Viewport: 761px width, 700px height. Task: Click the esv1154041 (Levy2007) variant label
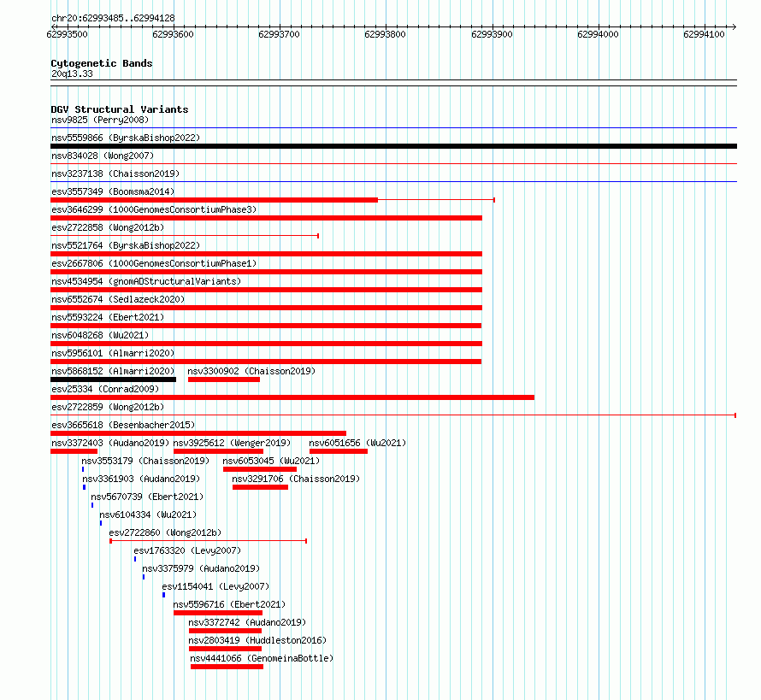click(x=215, y=586)
